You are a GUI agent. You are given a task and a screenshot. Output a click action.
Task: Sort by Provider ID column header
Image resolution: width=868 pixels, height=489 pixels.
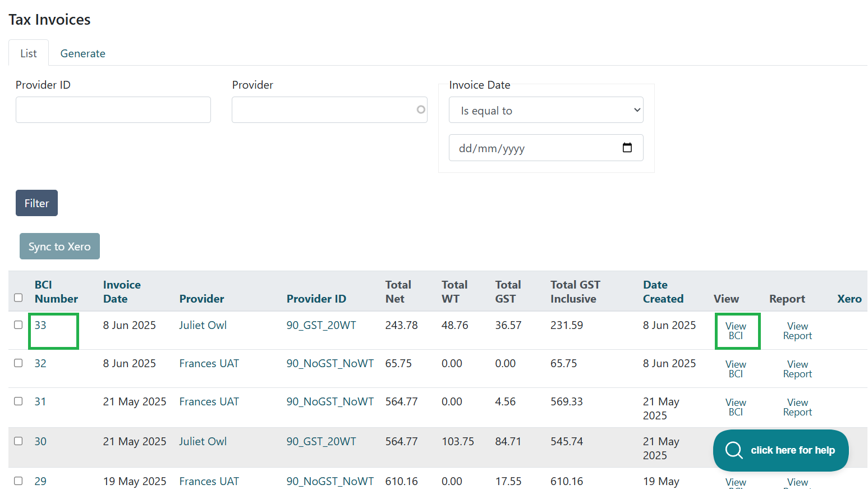316,299
